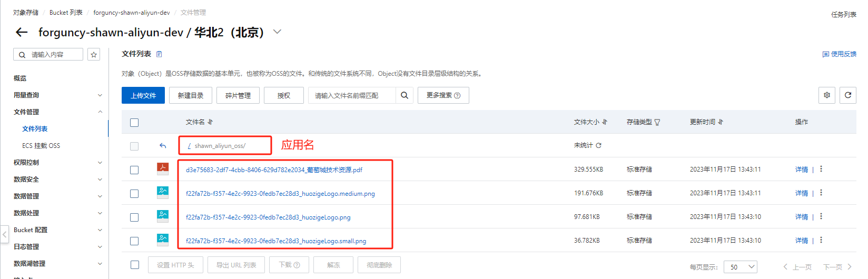Click image icon of huozigeLogo.small.png
The image size is (868, 279).
tap(163, 240)
